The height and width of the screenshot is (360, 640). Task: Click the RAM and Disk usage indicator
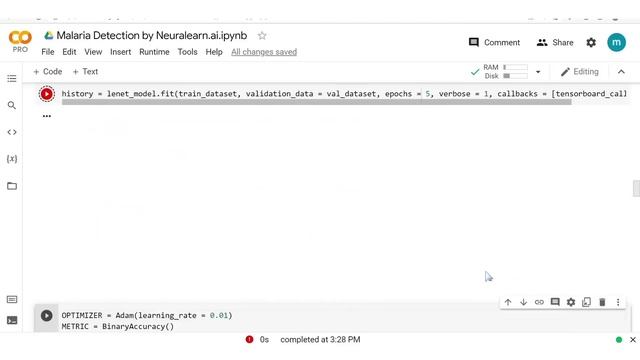pos(499,71)
